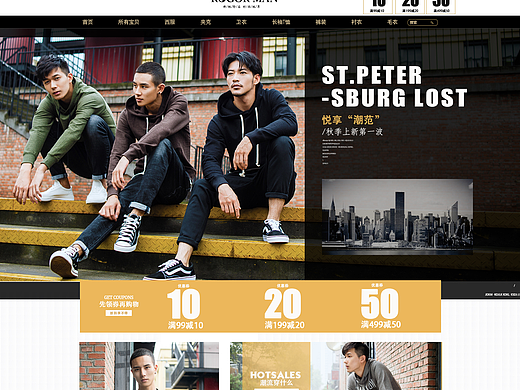Claim the 50 coupon 满499减50
The height and width of the screenshot is (390, 520).
(x=380, y=307)
